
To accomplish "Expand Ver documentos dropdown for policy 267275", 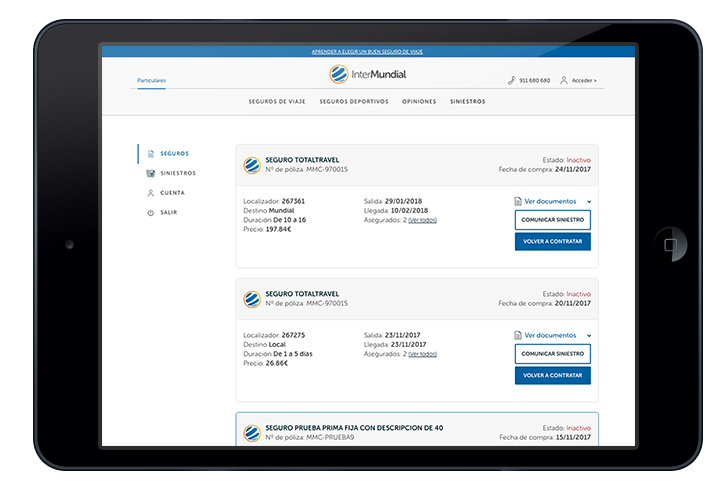I will (x=589, y=336).
